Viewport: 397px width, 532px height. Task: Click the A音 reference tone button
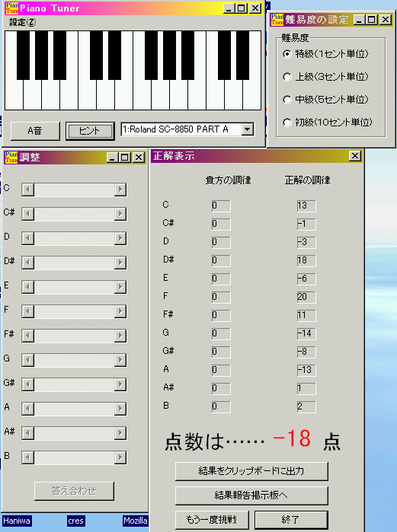coord(35,131)
